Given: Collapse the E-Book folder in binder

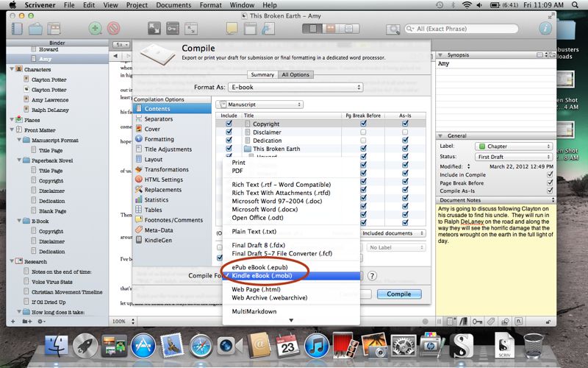Looking at the screenshot, I should tap(19, 221).
